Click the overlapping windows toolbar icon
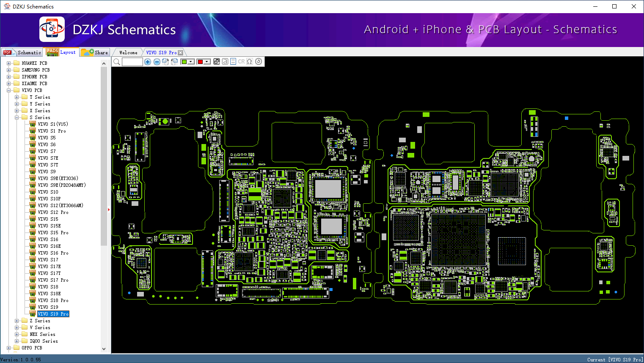The width and height of the screenshot is (644, 363). pyautogui.click(x=217, y=61)
